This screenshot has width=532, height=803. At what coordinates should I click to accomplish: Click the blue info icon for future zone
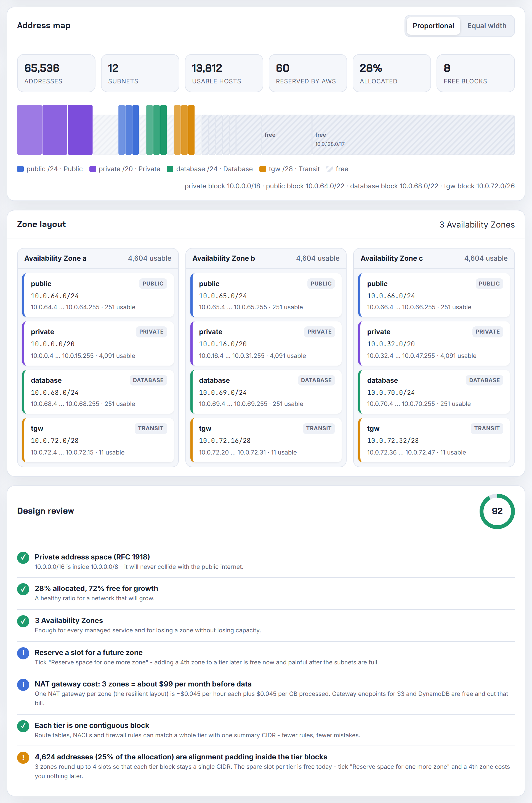(23, 653)
